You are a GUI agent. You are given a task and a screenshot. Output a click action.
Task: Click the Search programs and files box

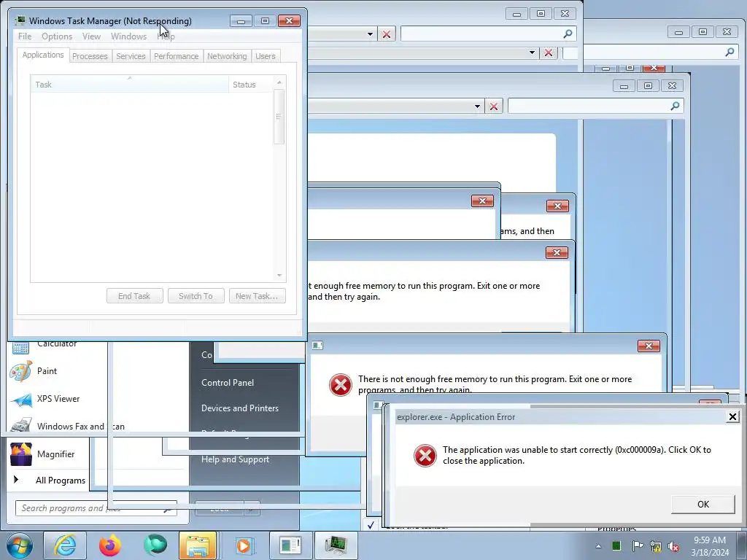[96, 508]
